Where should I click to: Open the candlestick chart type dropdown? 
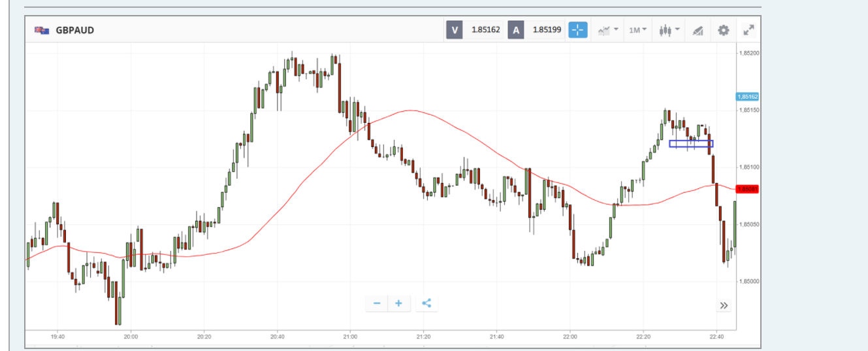point(670,30)
